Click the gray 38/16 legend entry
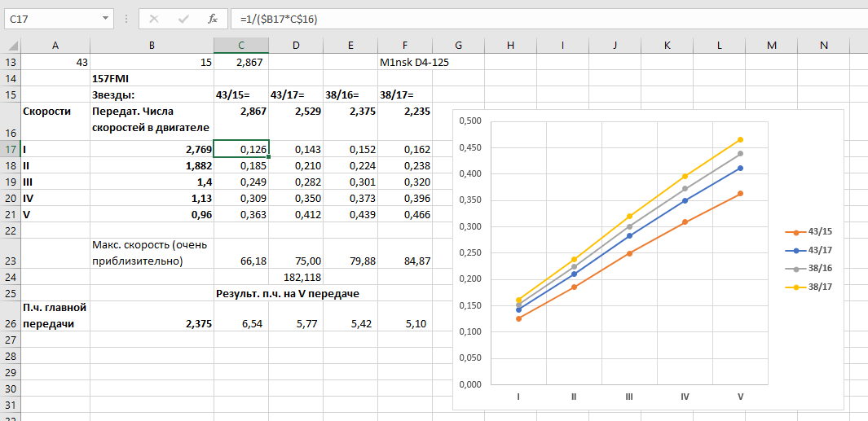This screenshot has width=868, height=421. [x=809, y=268]
